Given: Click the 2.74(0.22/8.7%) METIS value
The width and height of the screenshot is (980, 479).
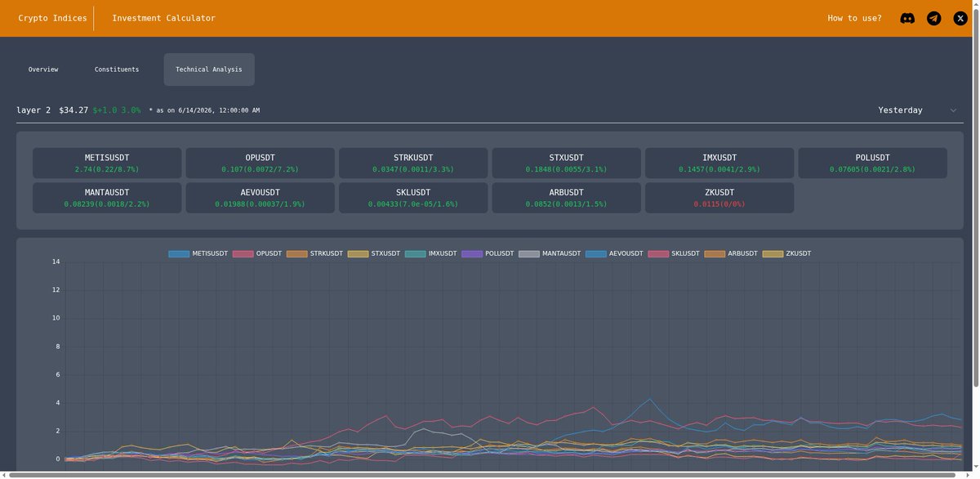Looking at the screenshot, I should click(107, 169).
